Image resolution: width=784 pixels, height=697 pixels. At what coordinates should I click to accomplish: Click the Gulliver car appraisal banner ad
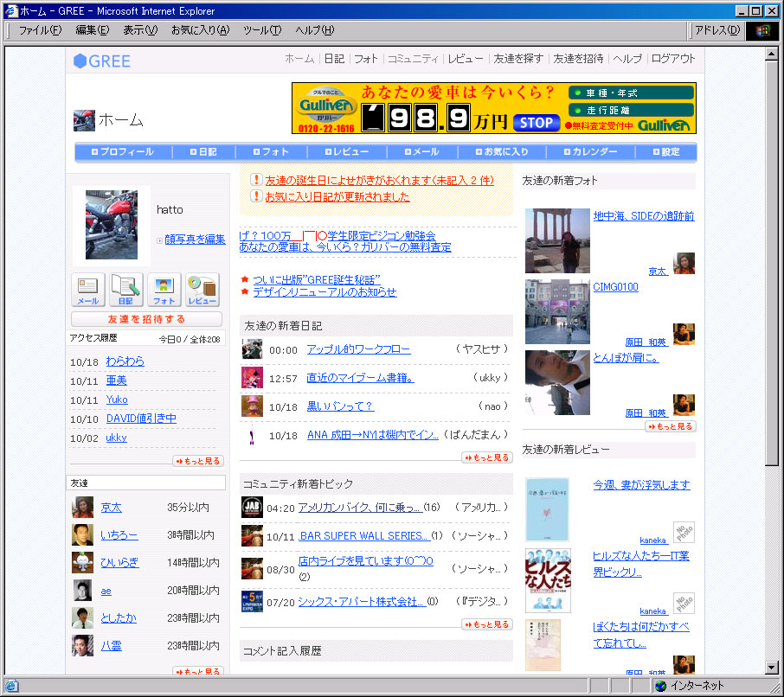[493, 108]
